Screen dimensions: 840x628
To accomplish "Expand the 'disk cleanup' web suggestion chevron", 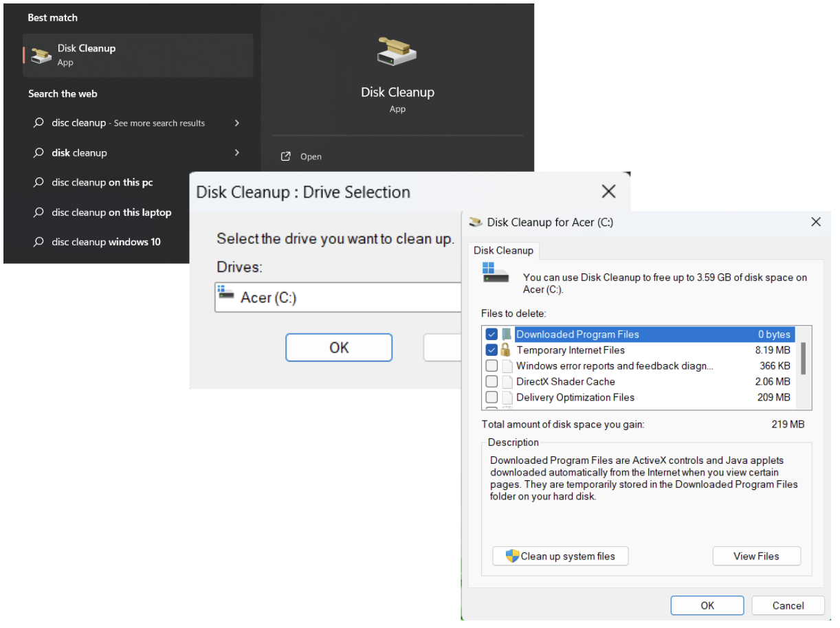I will (x=237, y=153).
